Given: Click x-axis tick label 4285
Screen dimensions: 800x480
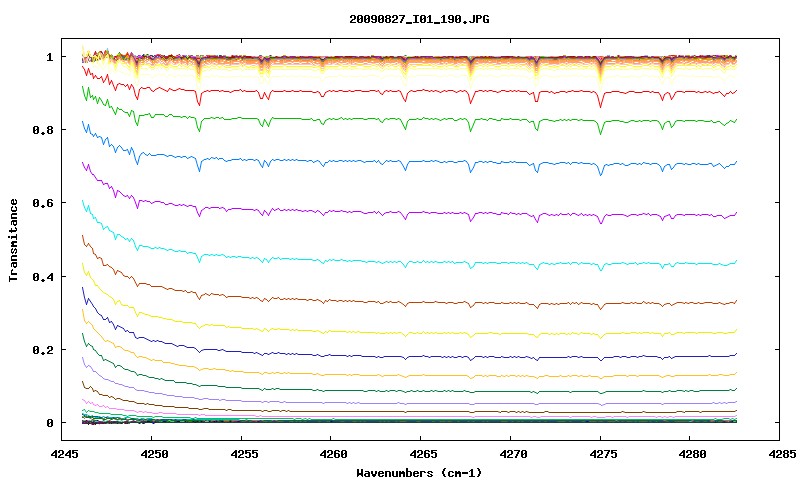Looking at the screenshot, I should click(782, 454).
